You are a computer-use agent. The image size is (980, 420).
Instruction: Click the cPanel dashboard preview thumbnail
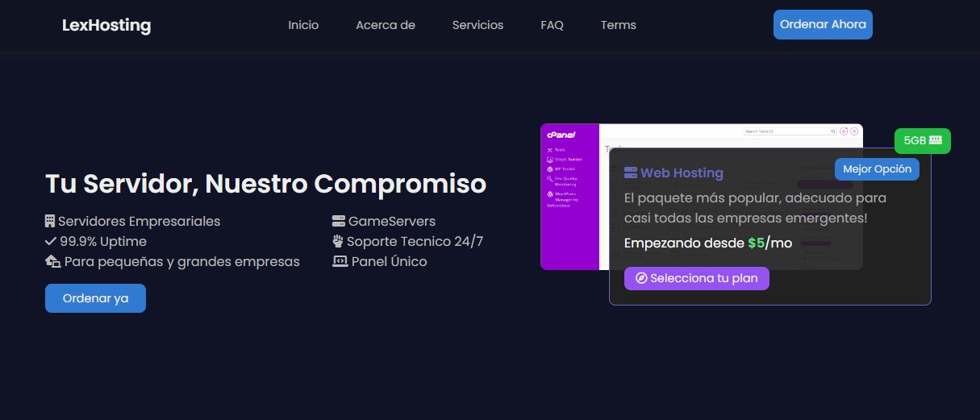[x=702, y=197]
